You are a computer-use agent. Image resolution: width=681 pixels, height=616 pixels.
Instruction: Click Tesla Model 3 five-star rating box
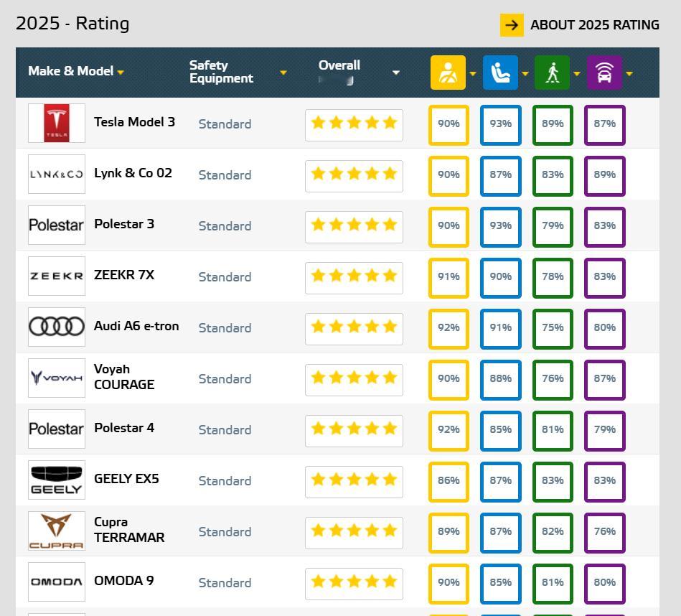click(354, 125)
